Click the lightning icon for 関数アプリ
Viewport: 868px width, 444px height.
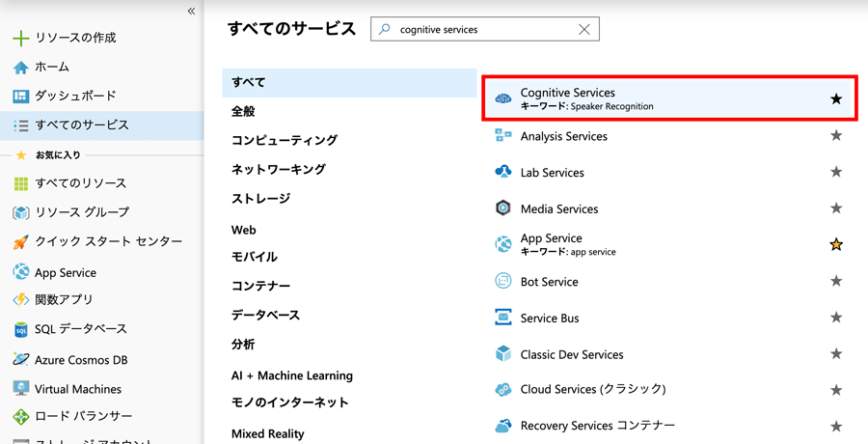point(20,300)
